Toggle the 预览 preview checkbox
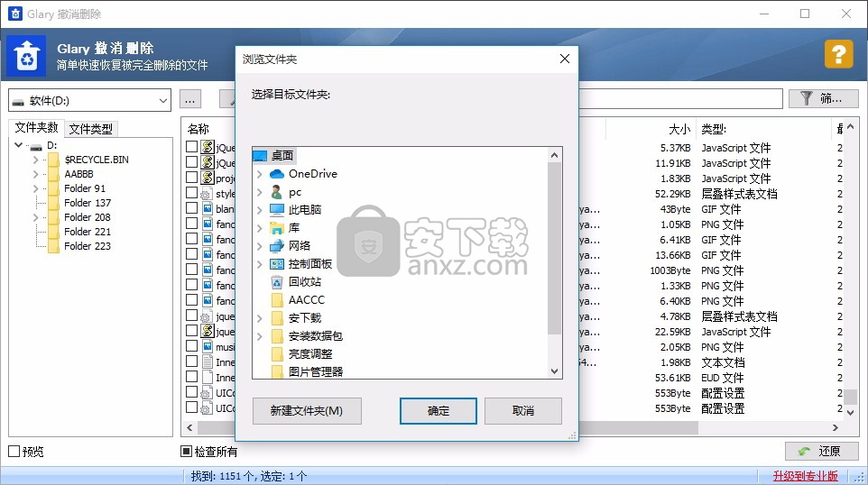Viewport: 868px width, 485px height. click(x=14, y=452)
